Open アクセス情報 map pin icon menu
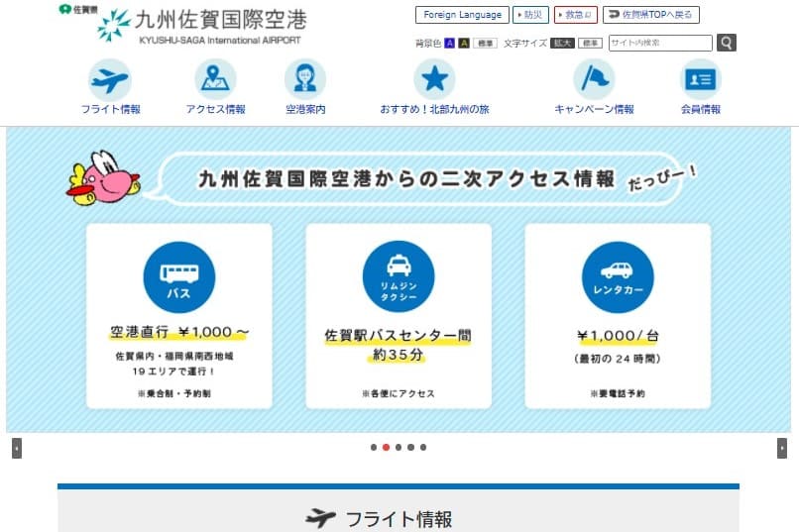The width and height of the screenshot is (799, 532). 215,80
